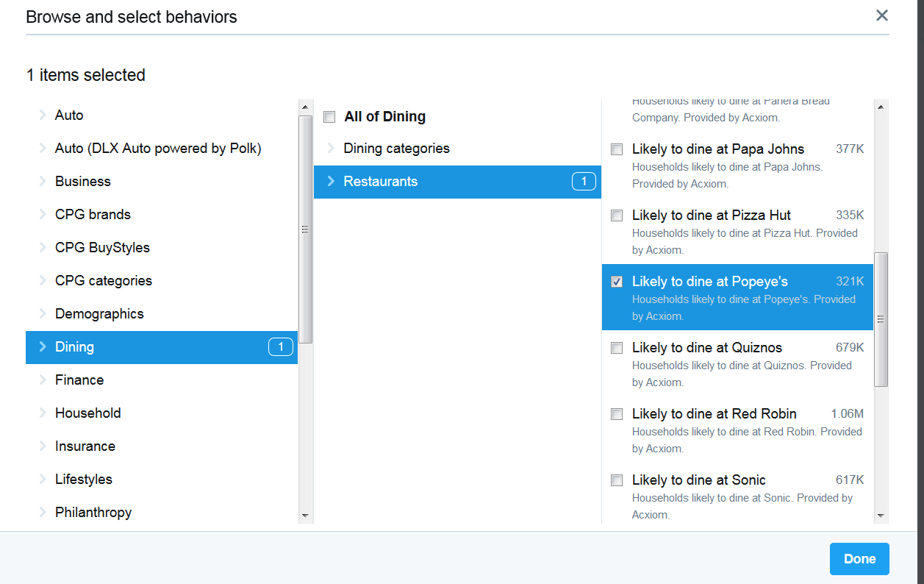This screenshot has width=924, height=584.
Task: Uncheck Likely to dine at Popeye's
Action: (617, 282)
